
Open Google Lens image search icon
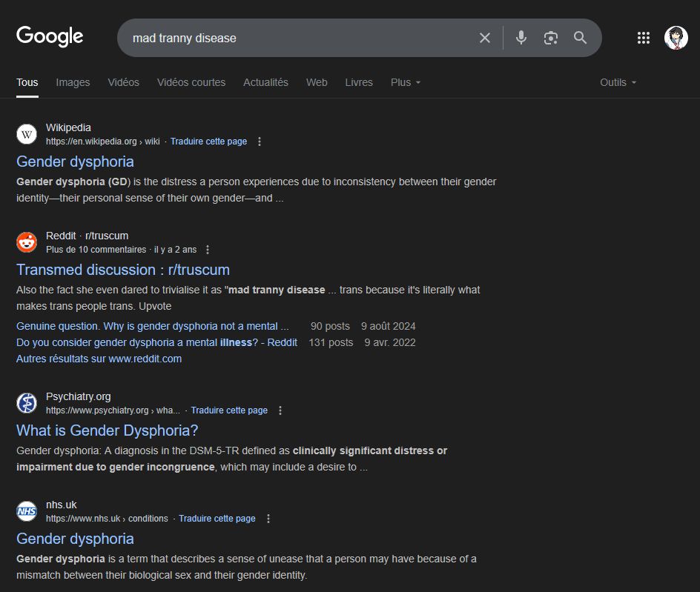tap(551, 38)
